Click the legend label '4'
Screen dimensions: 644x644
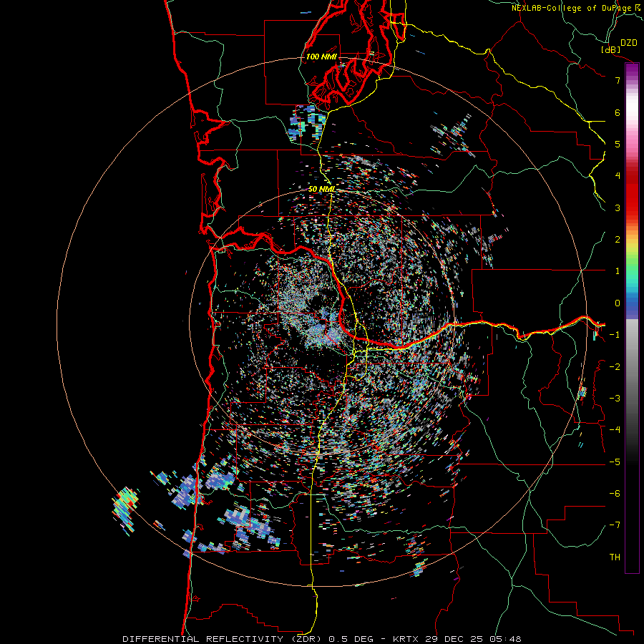pyautogui.click(x=618, y=176)
